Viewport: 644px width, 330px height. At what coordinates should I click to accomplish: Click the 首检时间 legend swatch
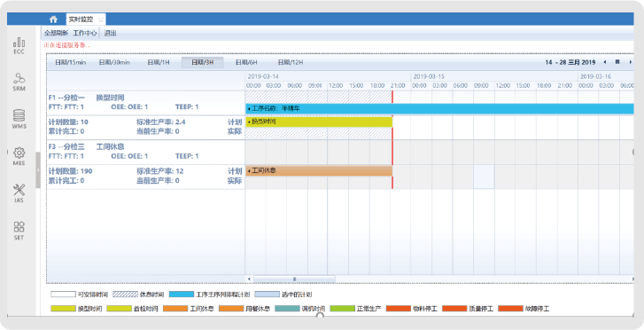point(119,309)
